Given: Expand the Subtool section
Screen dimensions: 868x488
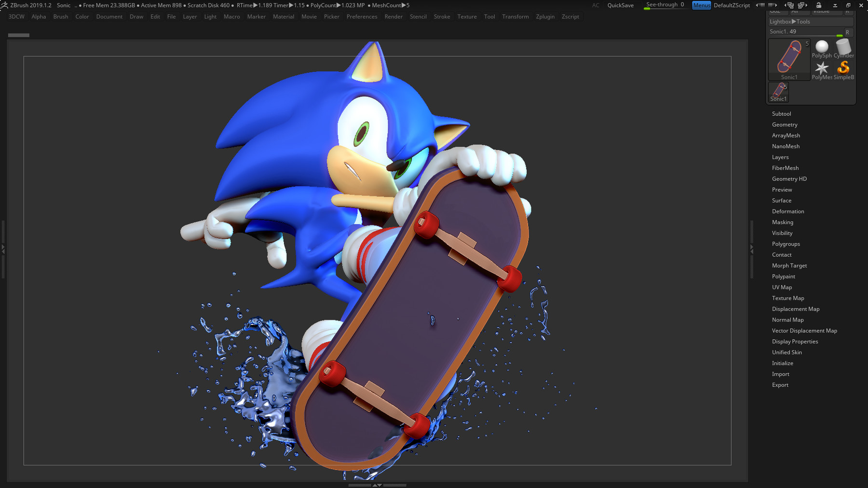Looking at the screenshot, I should pyautogui.click(x=782, y=114).
